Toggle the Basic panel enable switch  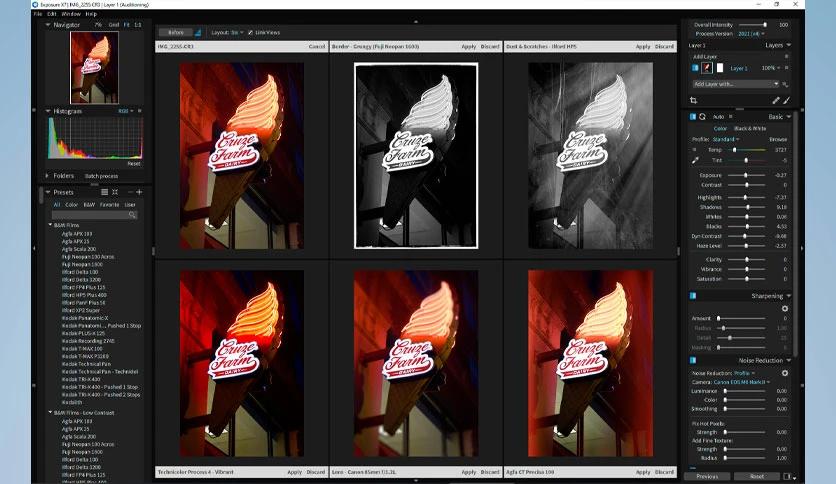pos(693,117)
